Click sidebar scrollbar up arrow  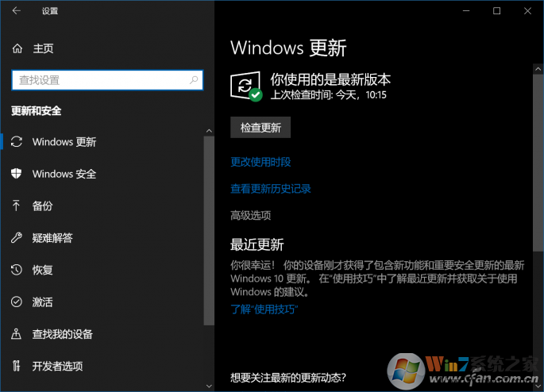pos(209,131)
